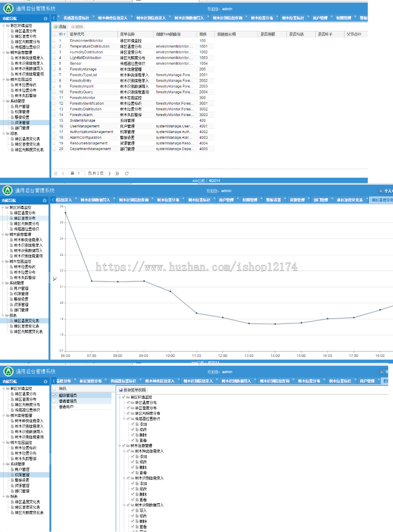
Task: Collapse 功能导航 panel in the temperature chart screen
Action: pyautogui.click(x=45, y=200)
